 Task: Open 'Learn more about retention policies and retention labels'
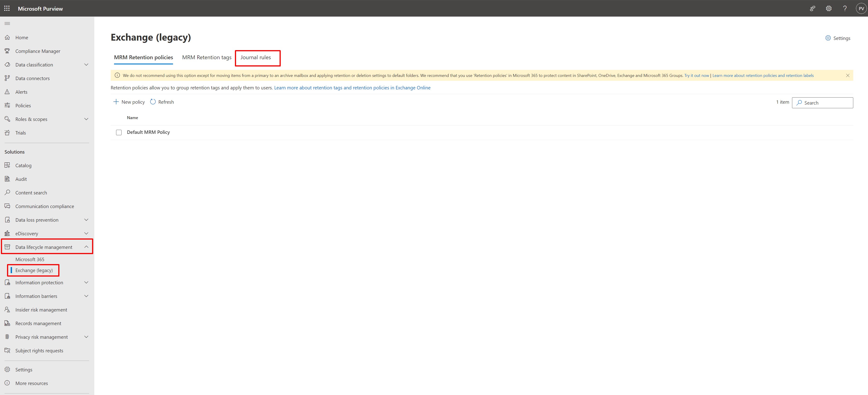[x=763, y=76]
